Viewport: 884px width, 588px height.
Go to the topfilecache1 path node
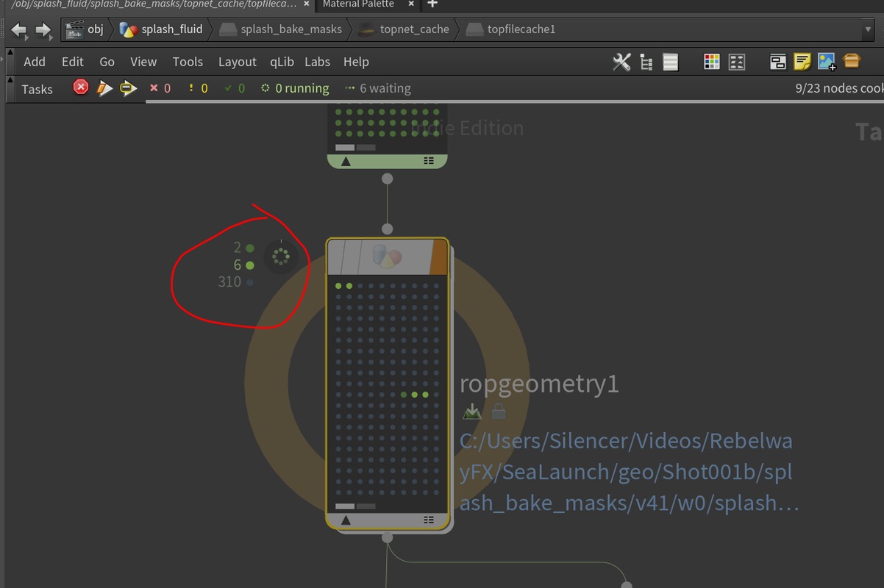(x=512, y=29)
